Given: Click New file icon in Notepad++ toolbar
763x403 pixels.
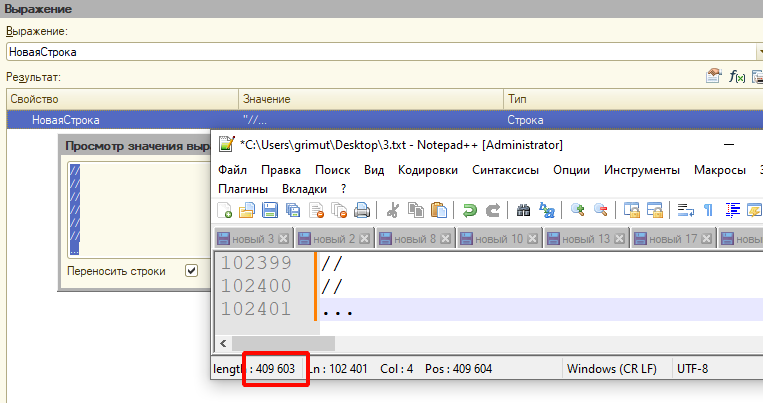Looking at the screenshot, I should 224,210.
